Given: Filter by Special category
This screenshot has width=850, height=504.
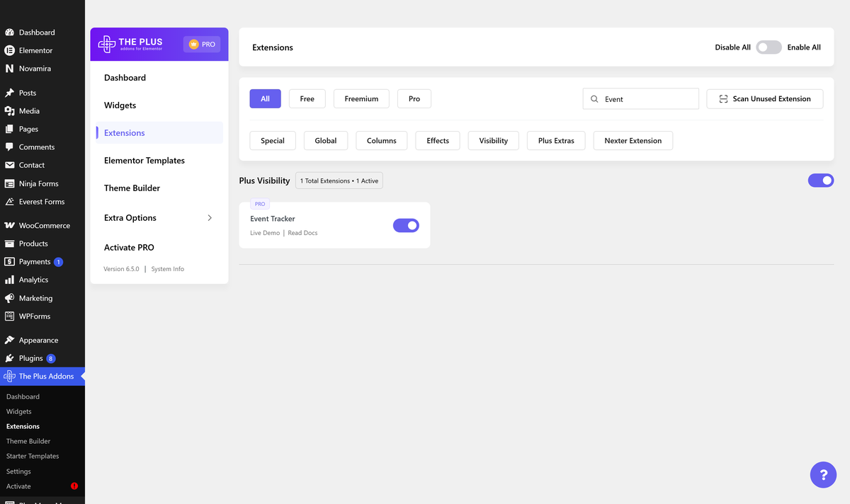Looking at the screenshot, I should click(x=273, y=141).
